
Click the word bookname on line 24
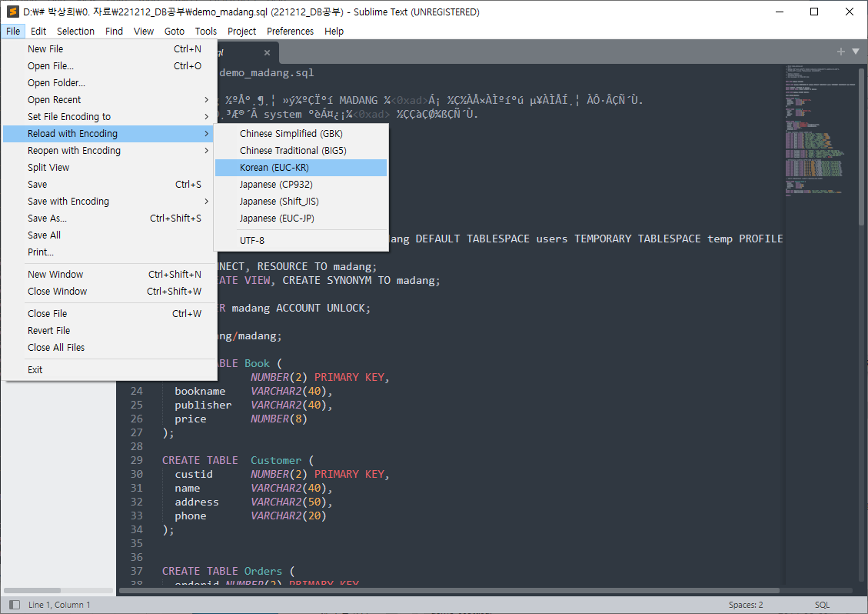pyautogui.click(x=200, y=391)
